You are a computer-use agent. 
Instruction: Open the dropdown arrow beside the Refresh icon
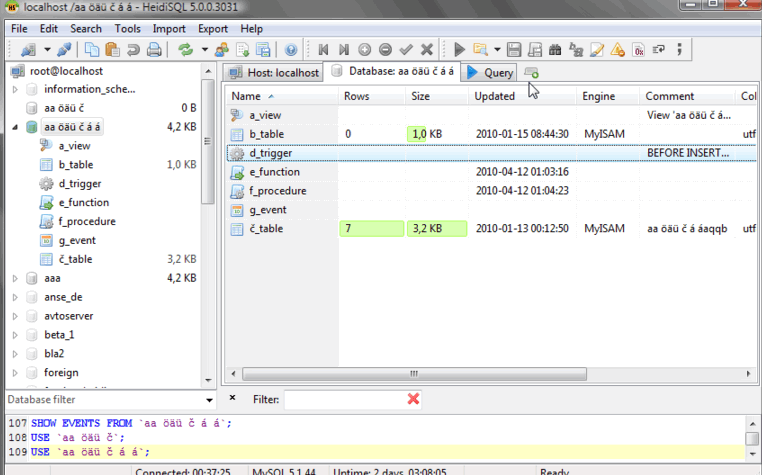click(x=205, y=50)
